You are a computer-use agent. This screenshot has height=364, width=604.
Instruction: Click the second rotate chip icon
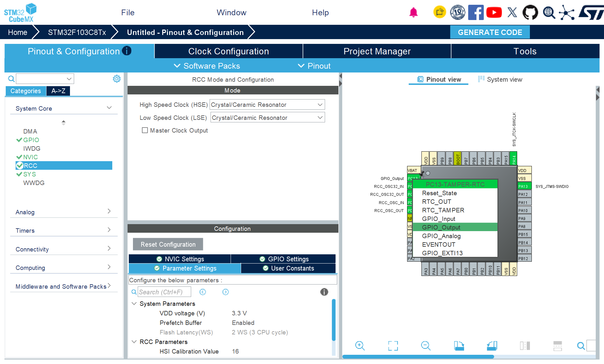(492, 346)
